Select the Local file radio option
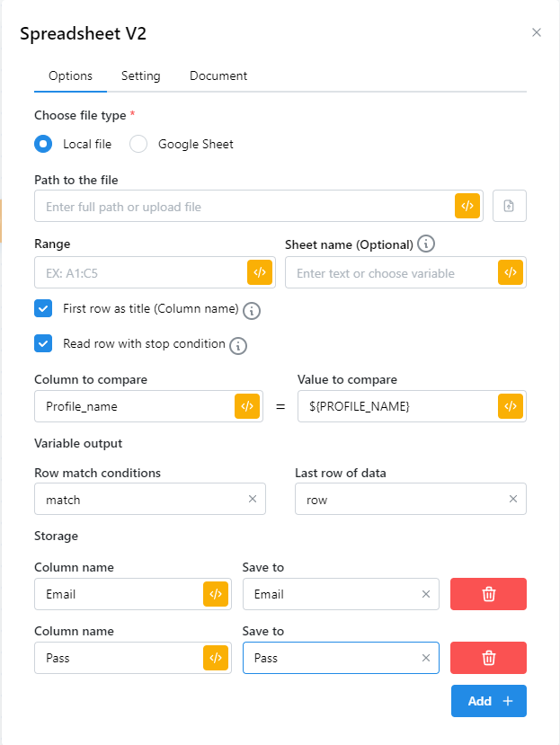This screenshot has height=745, width=560. [x=43, y=144]
